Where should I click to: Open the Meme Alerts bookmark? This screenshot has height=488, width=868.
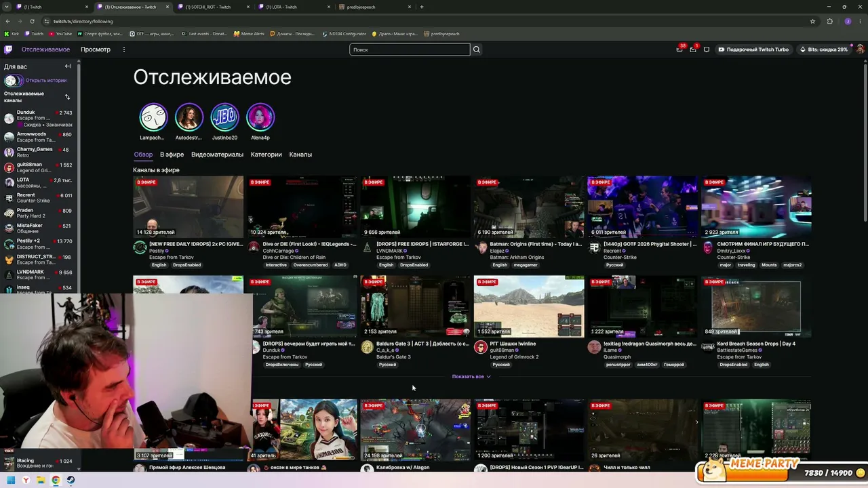249,34
